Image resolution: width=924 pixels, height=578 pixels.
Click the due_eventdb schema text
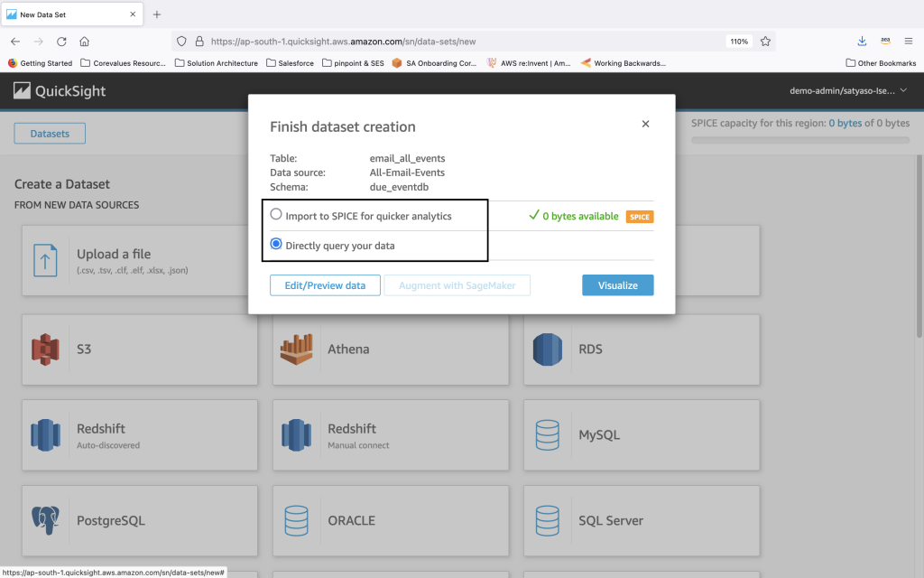coord(399,187)
